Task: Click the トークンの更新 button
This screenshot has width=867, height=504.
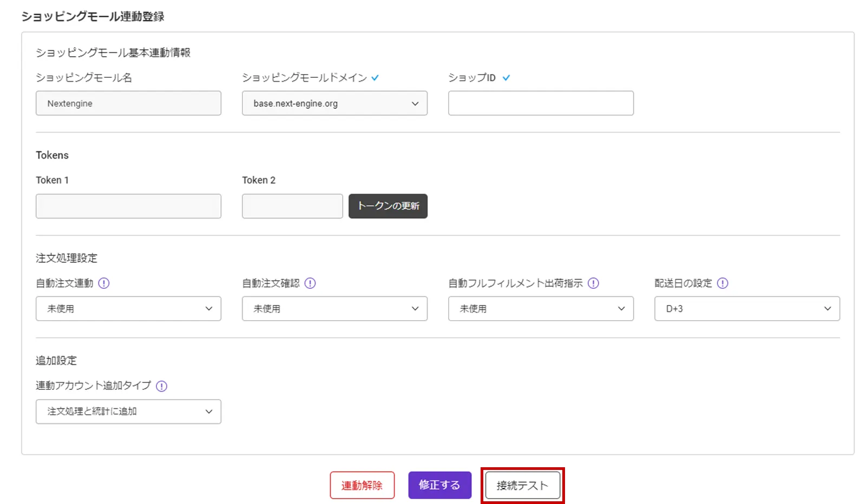Action: (388, 206)
